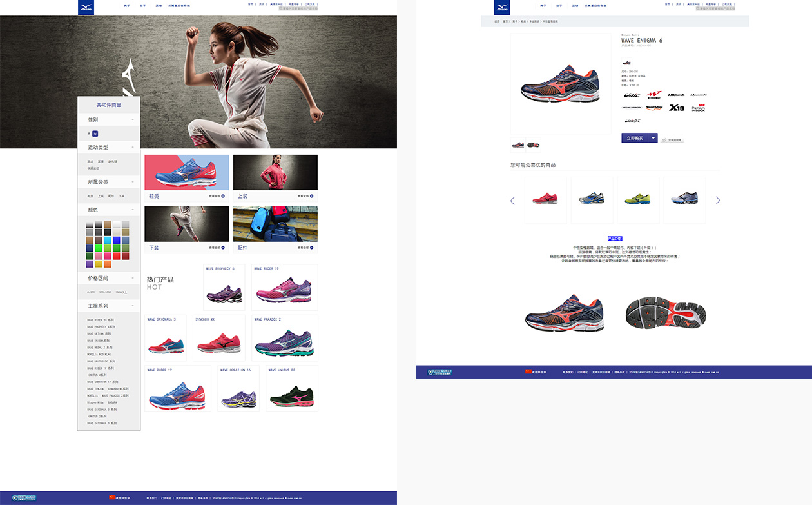Click the X10 technology logo
The width and height of the screenshot is (812, 505).
pos(676,108)
